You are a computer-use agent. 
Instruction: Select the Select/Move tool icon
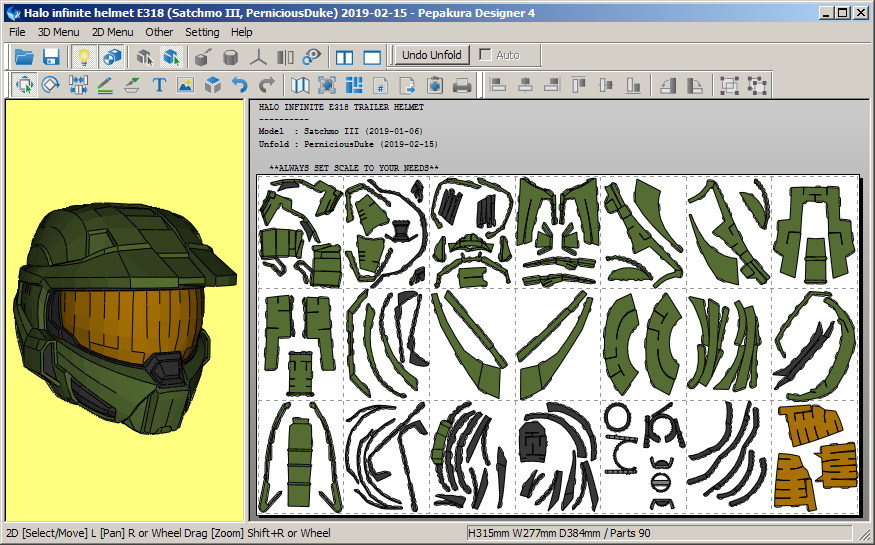pos(24,86)
